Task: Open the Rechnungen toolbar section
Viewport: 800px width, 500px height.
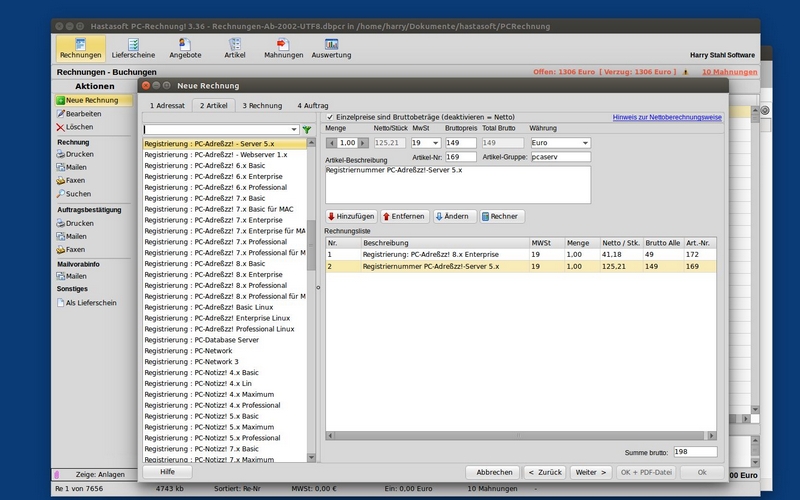Action: [80, 48]
